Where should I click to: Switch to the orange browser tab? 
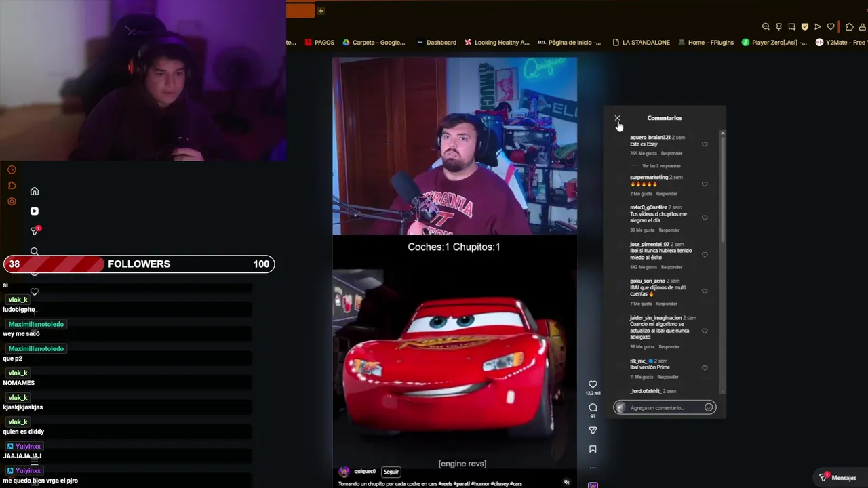pos(300,10)
